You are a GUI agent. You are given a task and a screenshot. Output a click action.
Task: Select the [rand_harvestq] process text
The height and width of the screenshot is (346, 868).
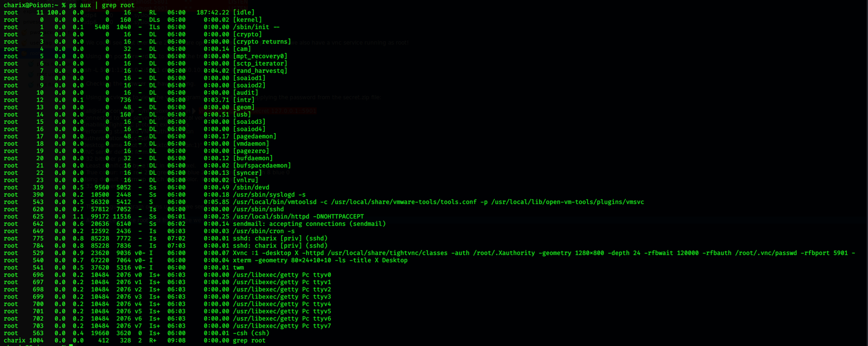pyautogui.click(x=260, y=71)
